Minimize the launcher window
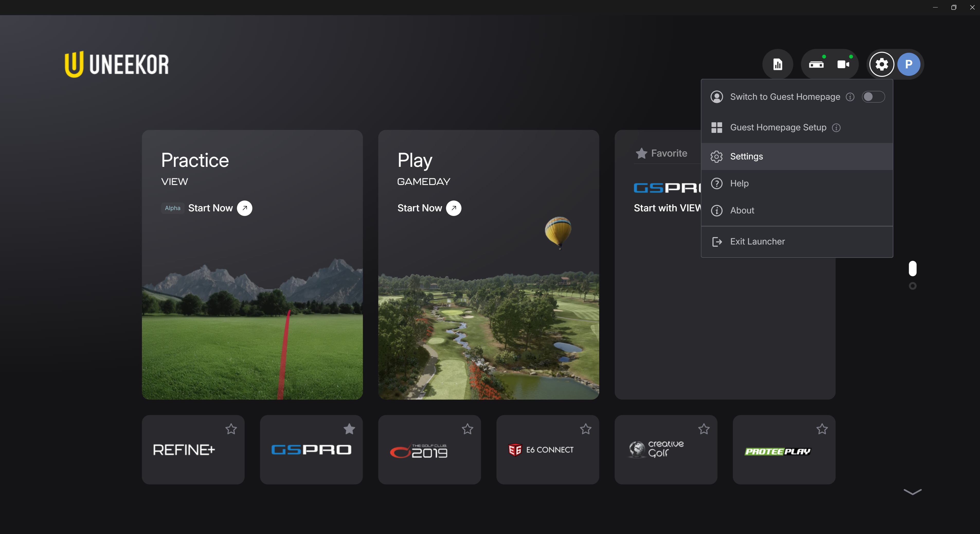The height and width of the screenshot is (534, 980). click(935, 7)
